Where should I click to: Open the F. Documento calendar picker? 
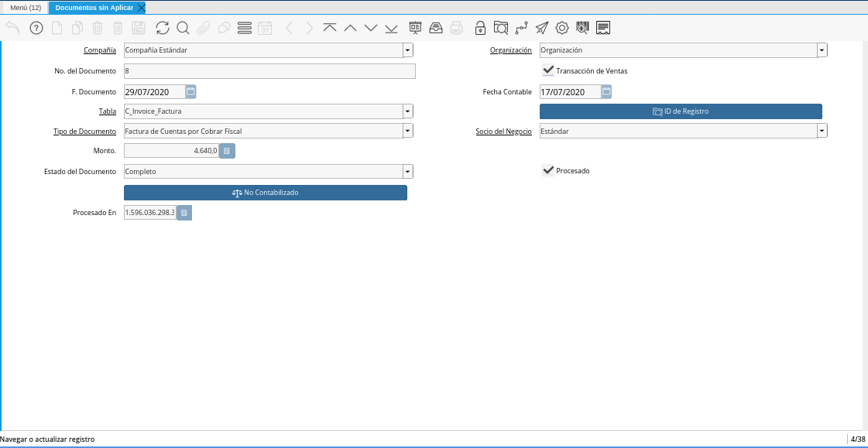[191, 91]
